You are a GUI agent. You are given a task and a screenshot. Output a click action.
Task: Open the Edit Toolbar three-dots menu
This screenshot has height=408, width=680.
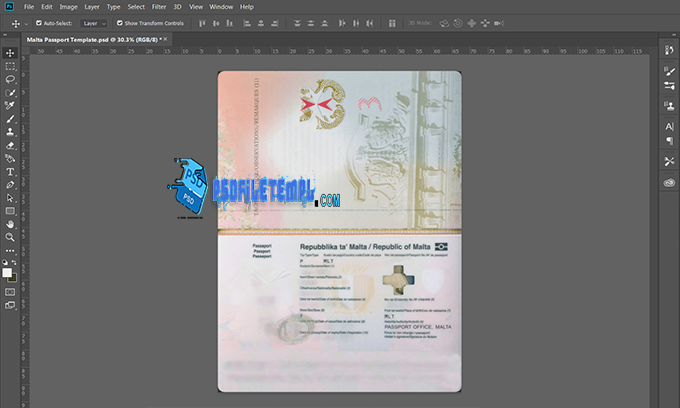point(10,251)
